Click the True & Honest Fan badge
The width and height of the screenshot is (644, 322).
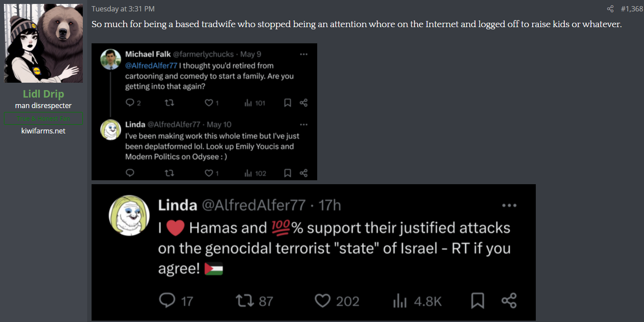point(43,119)
